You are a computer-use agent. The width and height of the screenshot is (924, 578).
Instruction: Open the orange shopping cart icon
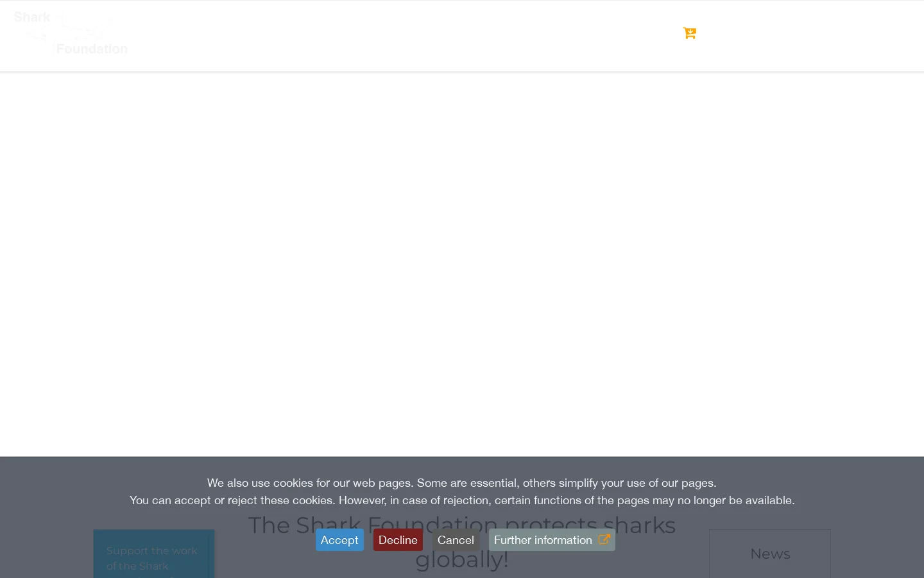coord(690,33)
